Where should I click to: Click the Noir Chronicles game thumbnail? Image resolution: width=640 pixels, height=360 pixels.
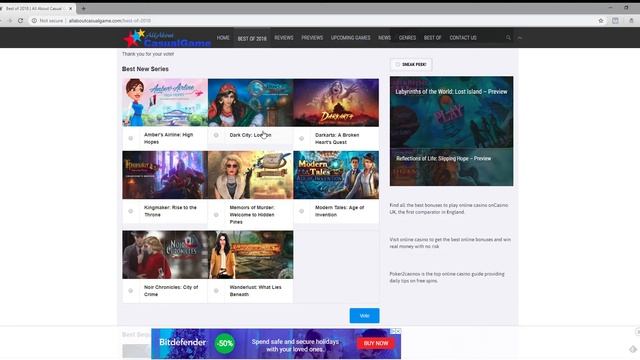[165, 255]
